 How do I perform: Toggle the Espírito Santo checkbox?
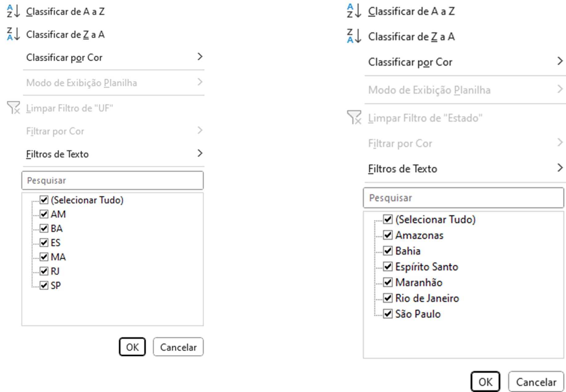pyautogui.click(x=388, y=266)
